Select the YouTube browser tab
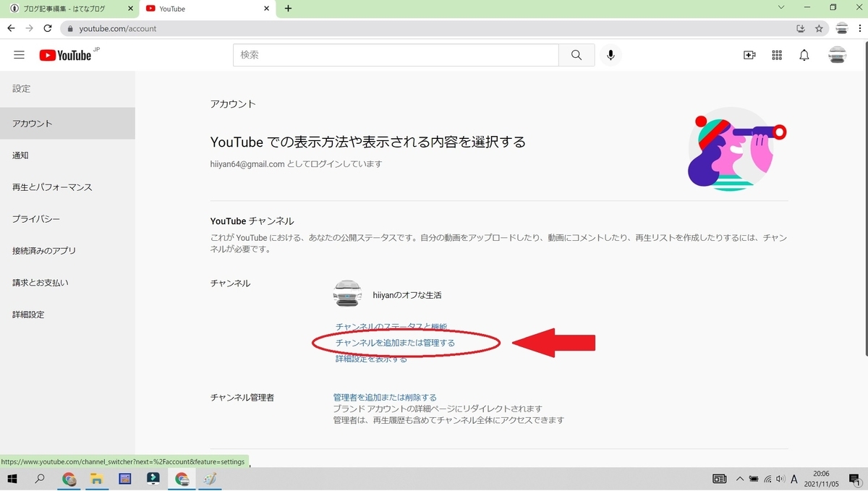868x491 pixels. click(207, 9)
